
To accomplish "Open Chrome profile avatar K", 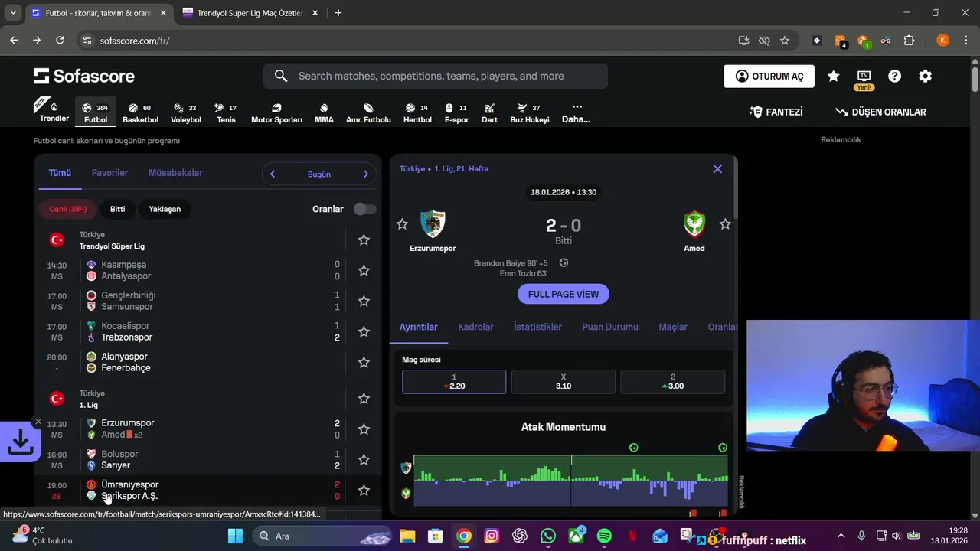I will click(x=942, y=41).
